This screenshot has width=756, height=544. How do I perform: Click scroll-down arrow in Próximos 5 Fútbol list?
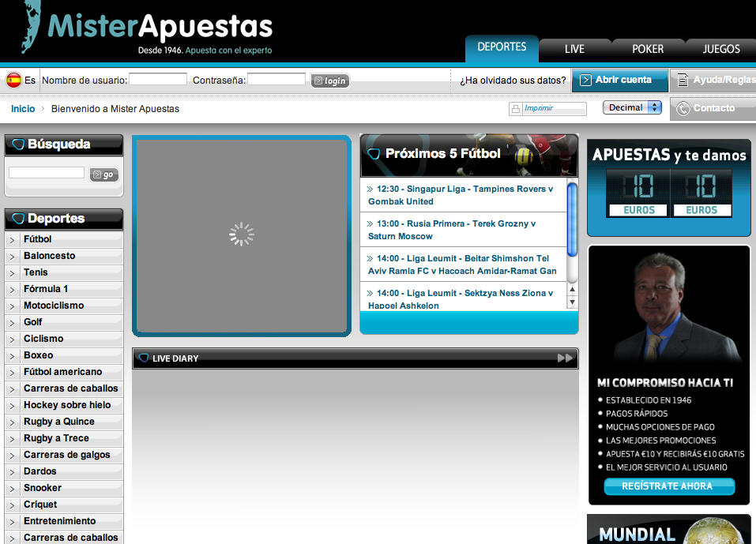pos(572,302)
